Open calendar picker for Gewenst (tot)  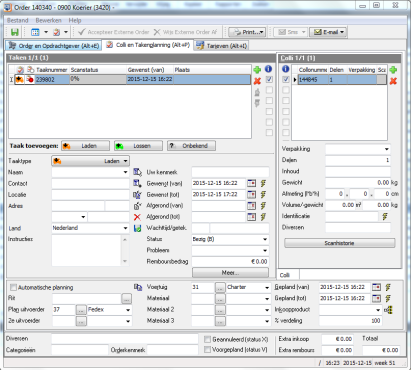point(252,194)
